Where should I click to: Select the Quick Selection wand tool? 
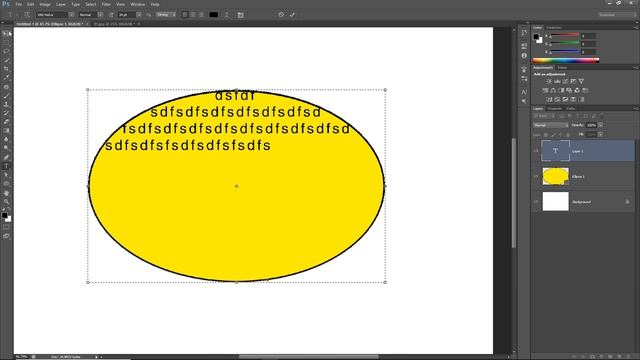(6, 60)
